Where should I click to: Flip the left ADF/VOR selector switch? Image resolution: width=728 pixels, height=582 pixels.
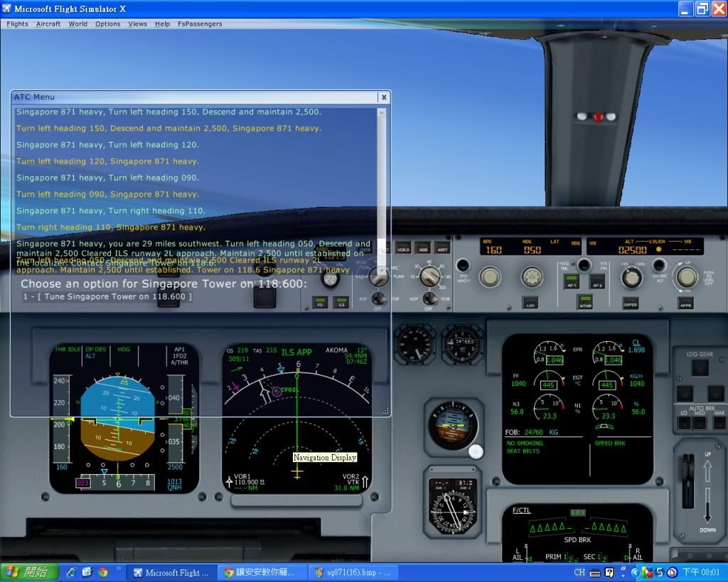pyautogui.click(x=379, y=298)
